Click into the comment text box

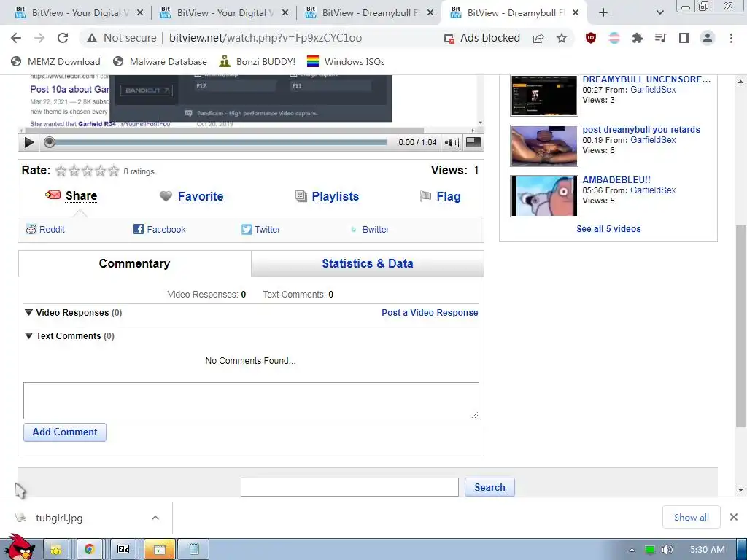click(251, 400)
